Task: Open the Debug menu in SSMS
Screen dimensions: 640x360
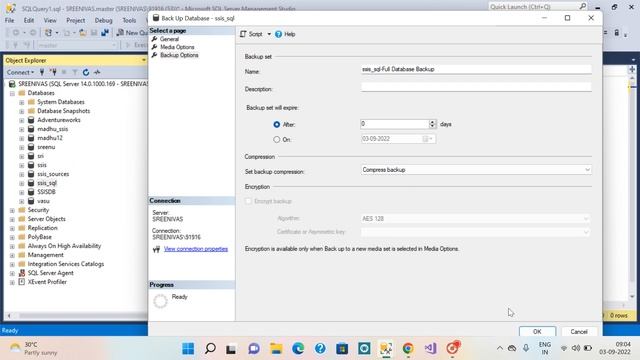Action: 103,20
